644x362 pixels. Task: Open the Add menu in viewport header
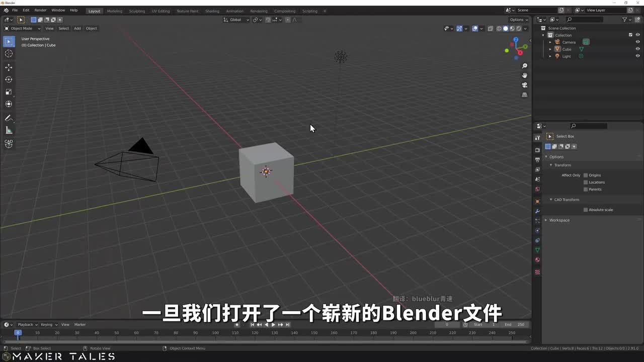(77, 28)
